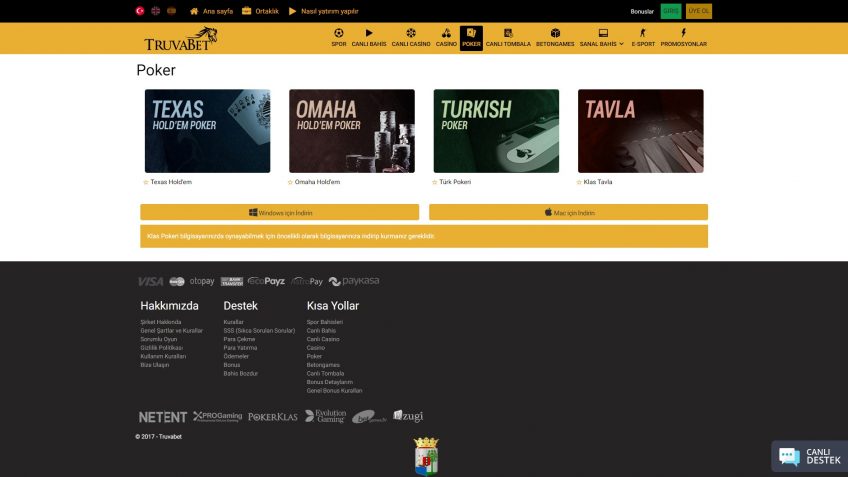
Task: Favorite Klas Tavla with its star
Action: point(579,182)
